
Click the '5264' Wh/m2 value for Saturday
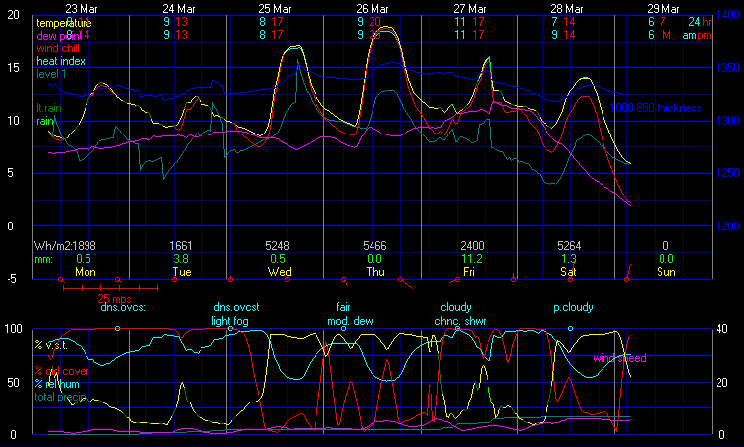click(569, 246)
